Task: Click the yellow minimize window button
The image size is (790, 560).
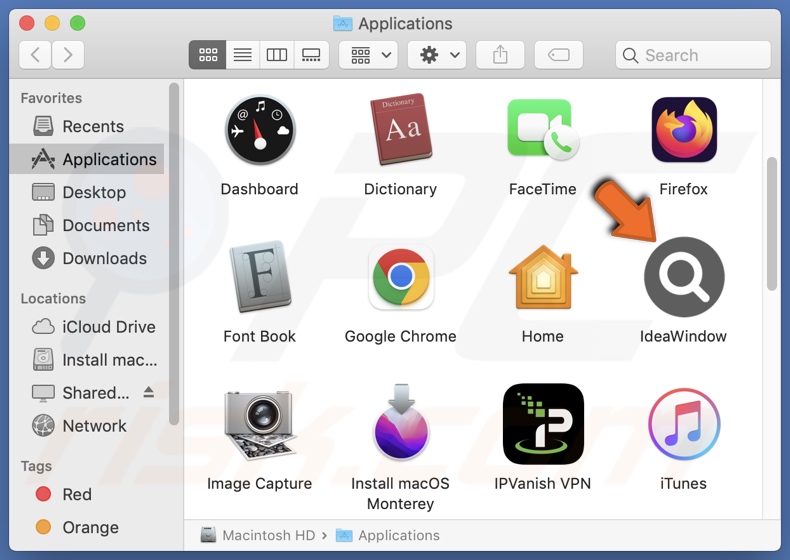Action: [52, 23]
